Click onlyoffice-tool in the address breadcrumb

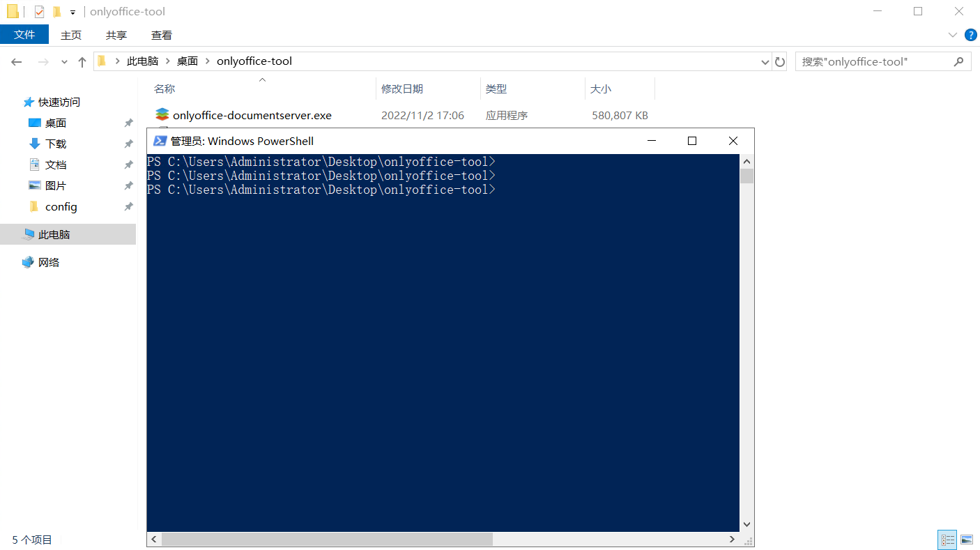pos(254,61)
